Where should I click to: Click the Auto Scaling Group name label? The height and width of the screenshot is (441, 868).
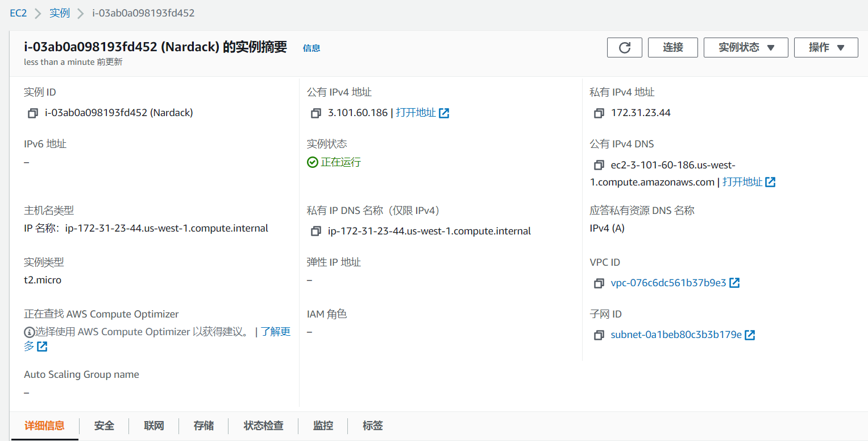click(81, 374)
